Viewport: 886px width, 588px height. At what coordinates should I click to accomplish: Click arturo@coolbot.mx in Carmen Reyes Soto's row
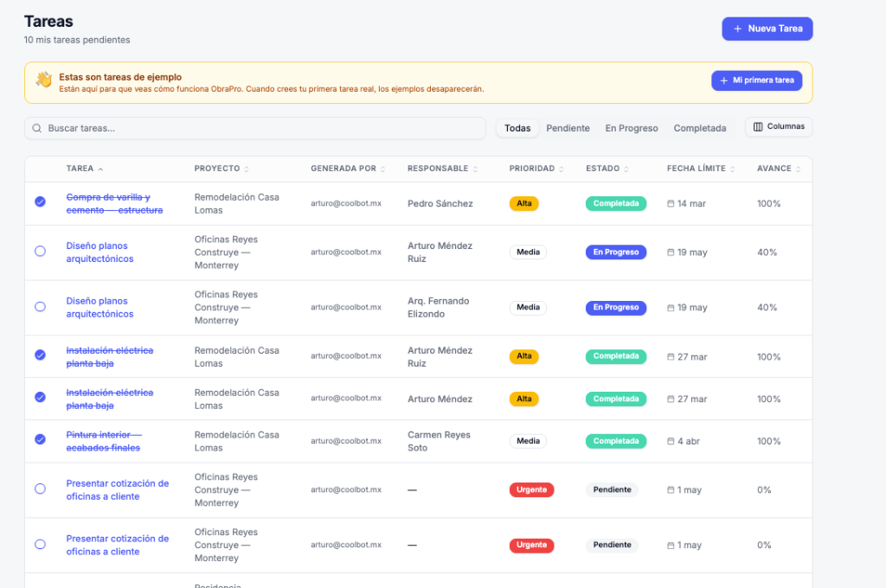346,441
